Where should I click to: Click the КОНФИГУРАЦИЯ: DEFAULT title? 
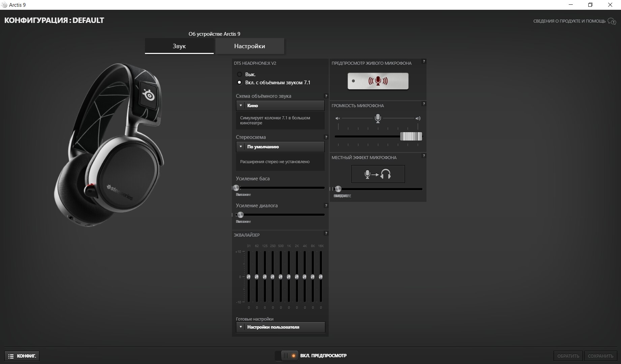click(54, 20)
